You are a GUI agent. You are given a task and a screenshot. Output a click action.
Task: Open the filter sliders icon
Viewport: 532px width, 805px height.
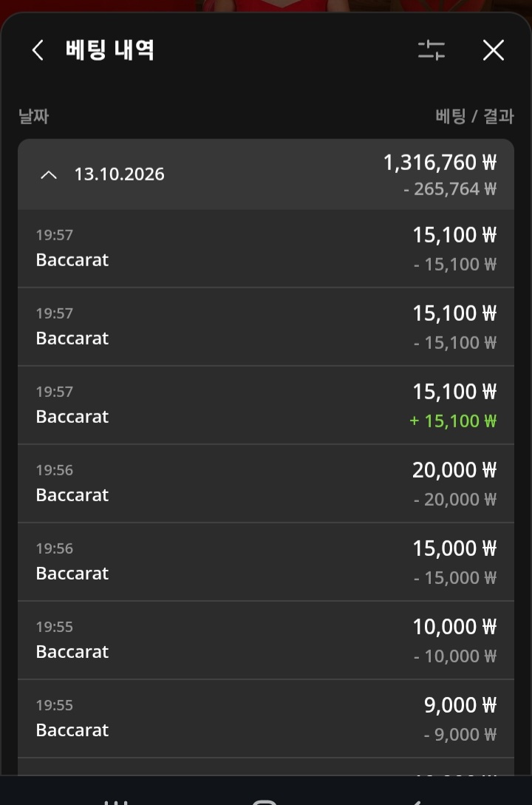click(x=431, y=50)
